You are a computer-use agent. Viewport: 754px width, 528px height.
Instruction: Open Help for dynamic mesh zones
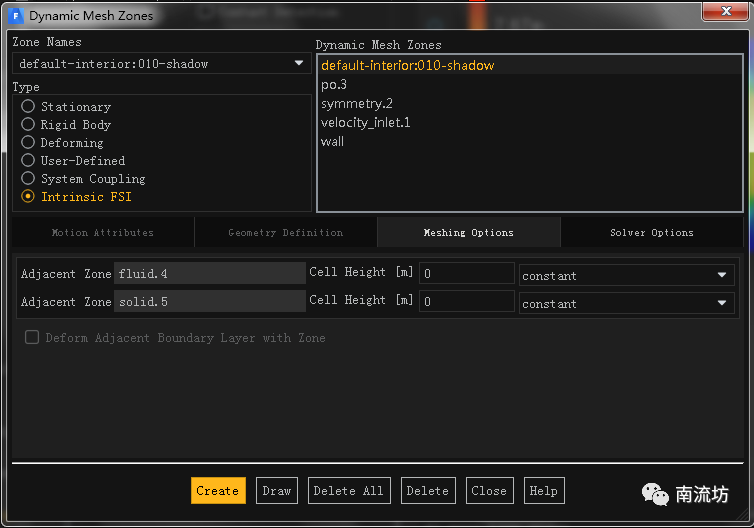click(543, 491)
